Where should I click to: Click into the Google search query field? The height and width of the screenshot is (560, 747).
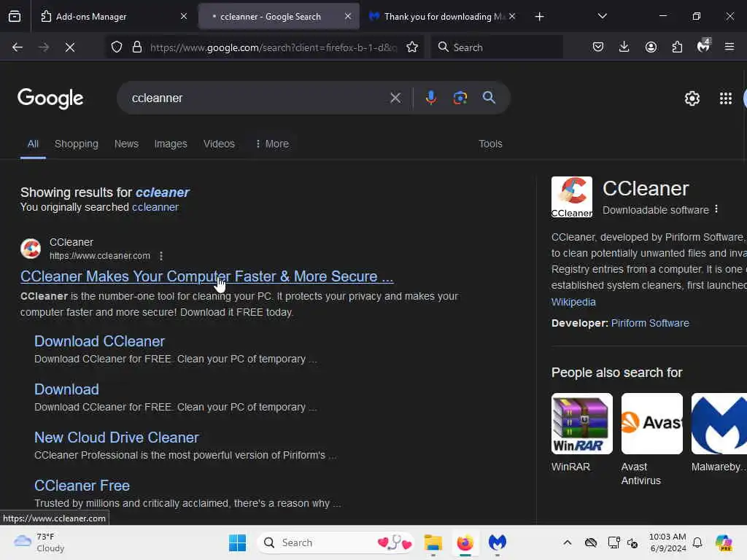(258, 98)
